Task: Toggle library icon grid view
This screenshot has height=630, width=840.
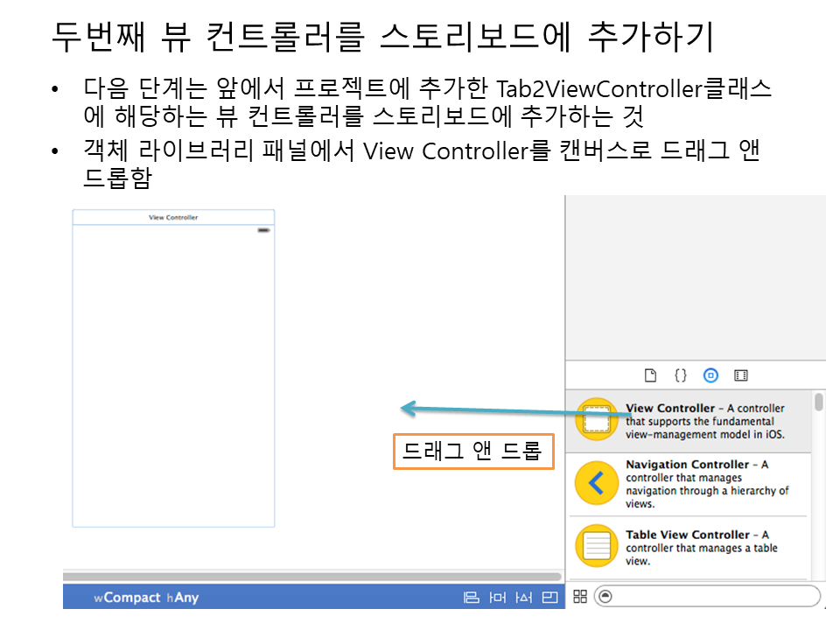Action: tap(579, 597)
